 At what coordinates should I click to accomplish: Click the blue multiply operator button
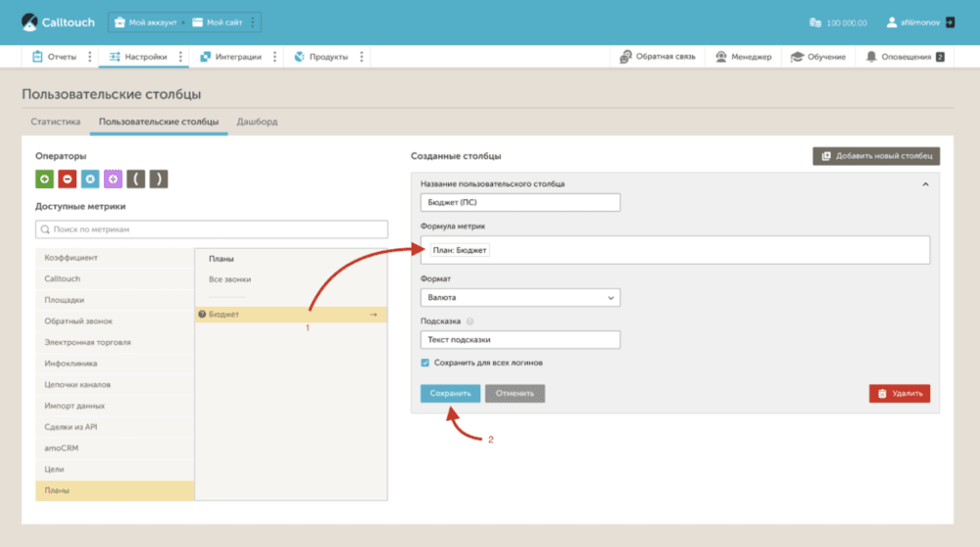[x=90, y=179]
